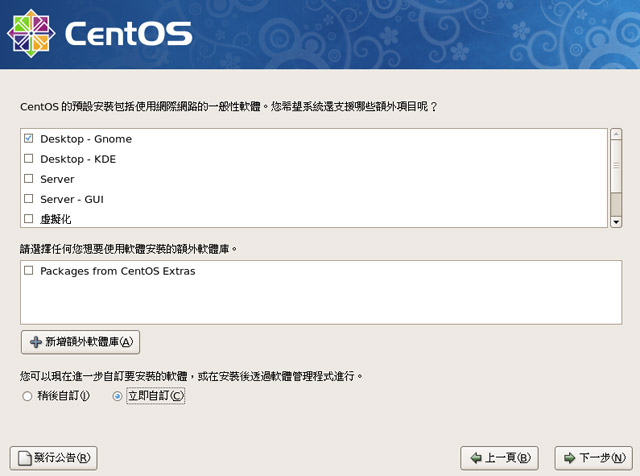
Task: Go back with 上一頁 button
Action: pos(499,458)
